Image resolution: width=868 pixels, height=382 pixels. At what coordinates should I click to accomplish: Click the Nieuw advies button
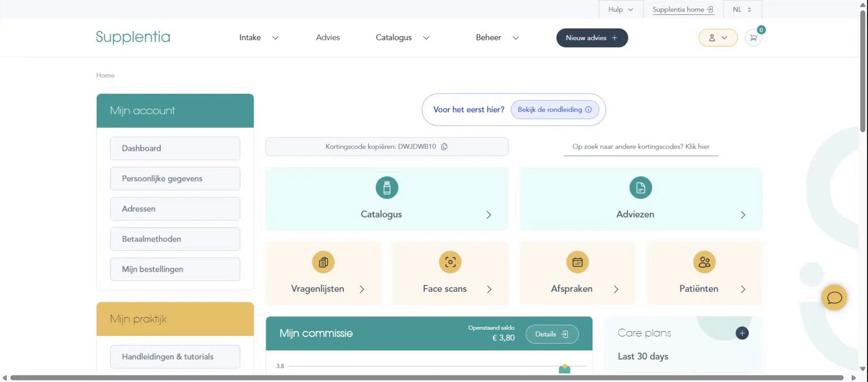click(592, 38)
